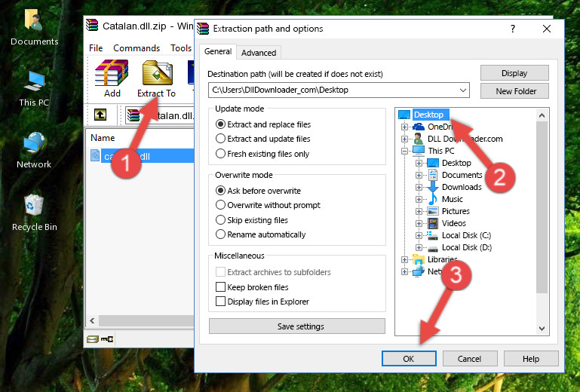Select the dll file icon in the list

(95, 156)
